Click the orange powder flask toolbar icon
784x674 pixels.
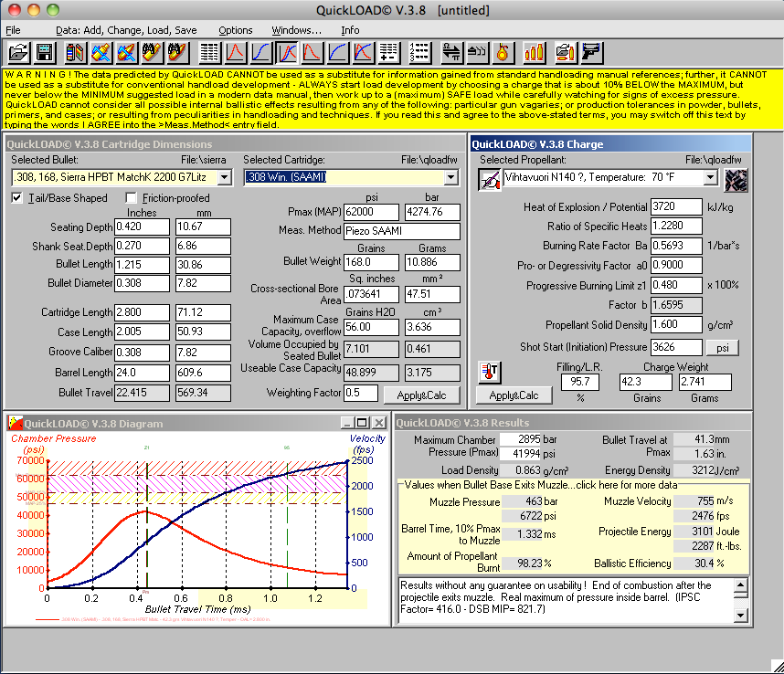503,52
